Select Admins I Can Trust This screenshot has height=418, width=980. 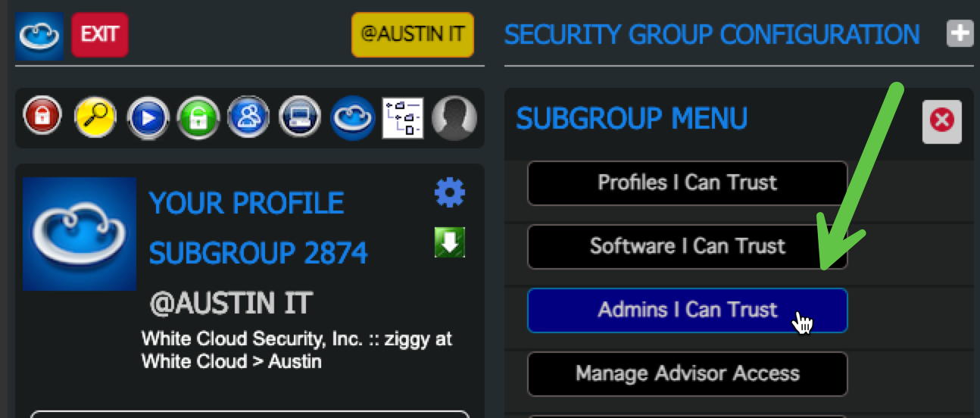coord(688,310)
